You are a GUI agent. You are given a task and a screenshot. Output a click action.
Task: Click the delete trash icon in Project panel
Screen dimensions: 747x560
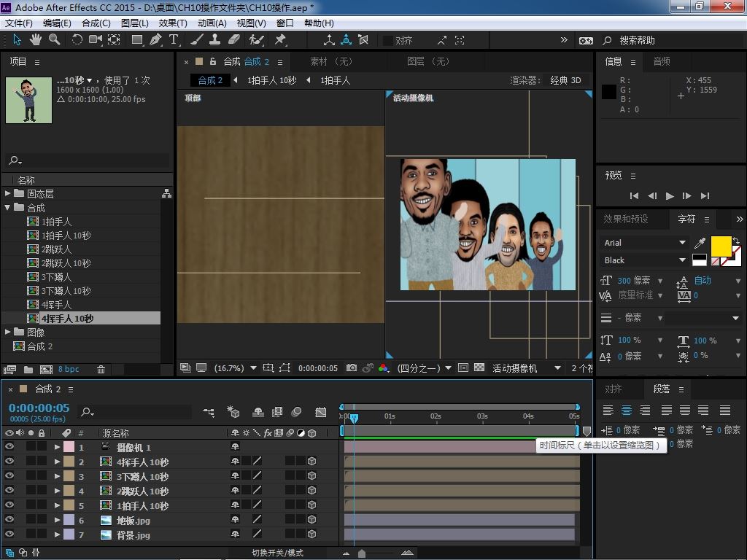coord(101,370)
